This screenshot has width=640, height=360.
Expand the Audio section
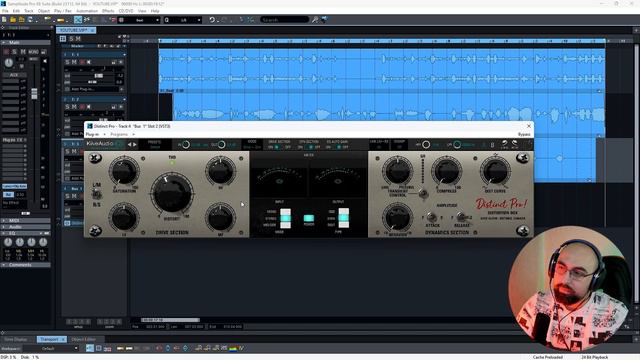(3, 227)
